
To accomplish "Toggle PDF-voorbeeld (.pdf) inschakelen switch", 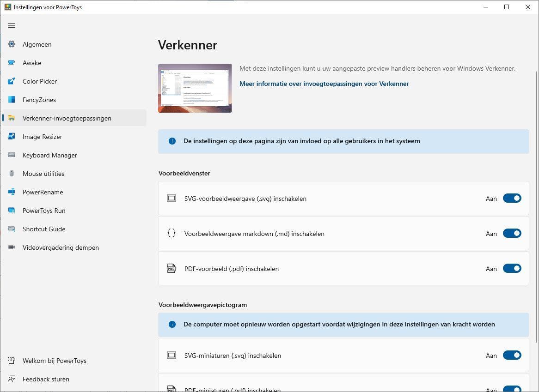I will (x=512, y=269).
